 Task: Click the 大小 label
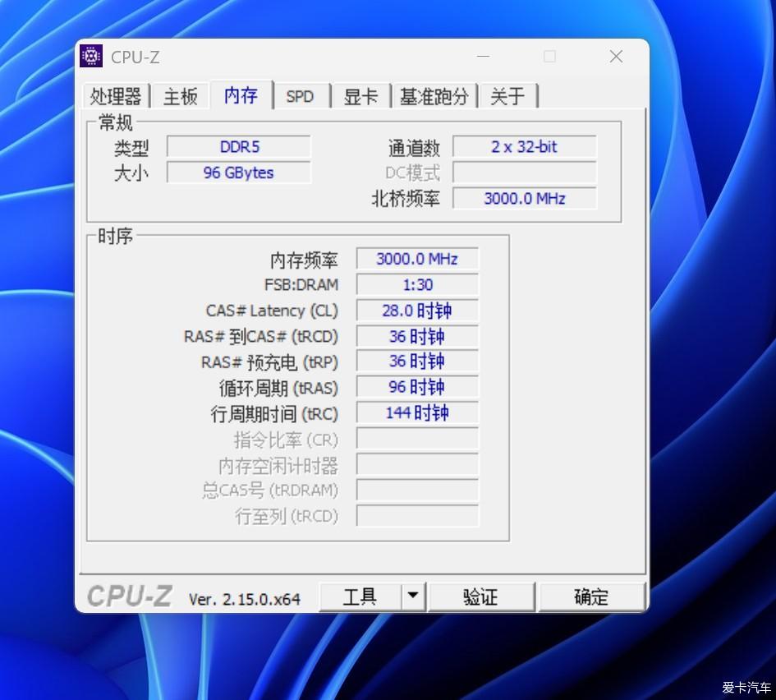(x=131, y=173)
